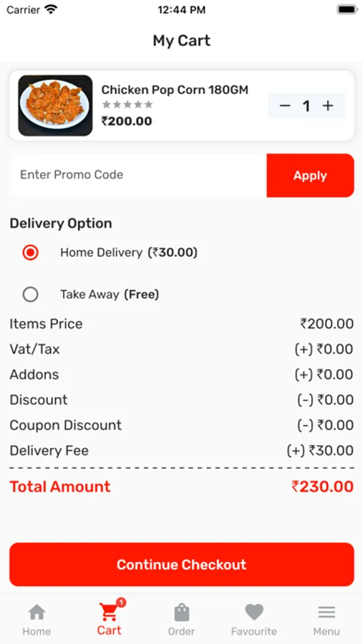Viewport: 363px width, 644px height.
Task: Open the Order bag icon
Action: coord(181,613)
